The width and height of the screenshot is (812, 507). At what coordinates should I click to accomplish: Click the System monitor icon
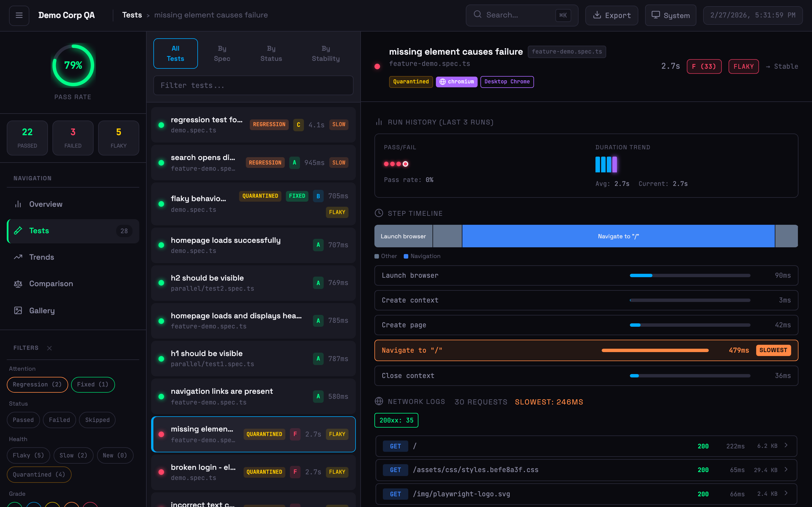tap(655, 15)
